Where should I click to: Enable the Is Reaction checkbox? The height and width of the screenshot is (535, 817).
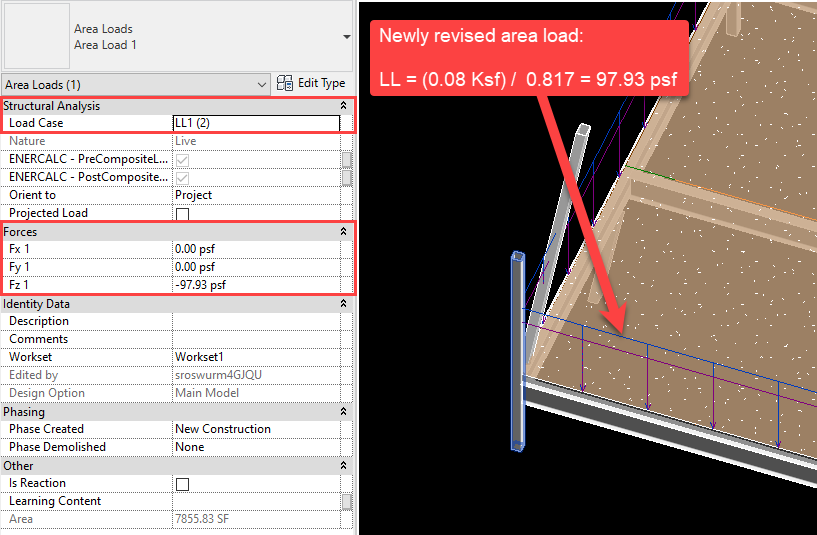point(182,484)
